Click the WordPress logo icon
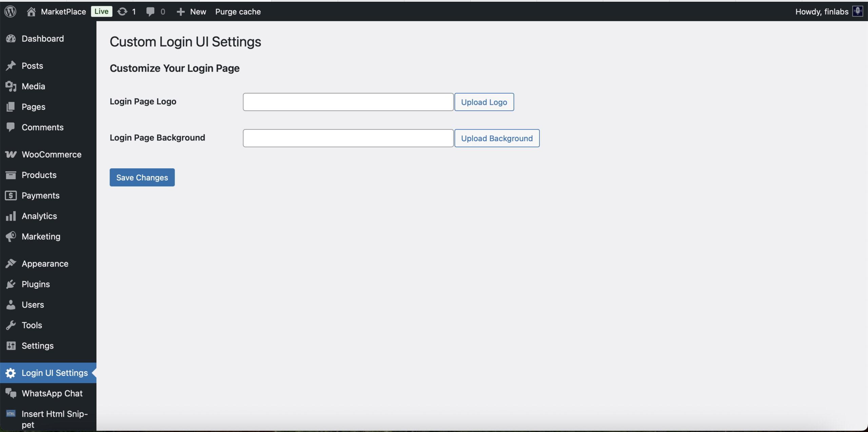868x432 pixels. [10, 12]
